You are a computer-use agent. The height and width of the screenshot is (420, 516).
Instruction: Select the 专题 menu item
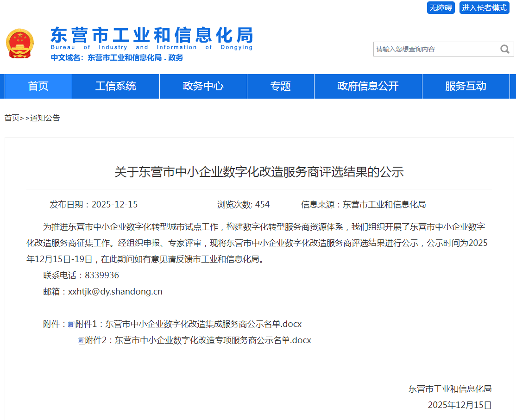pyautogui.click(x=280, y=86)
